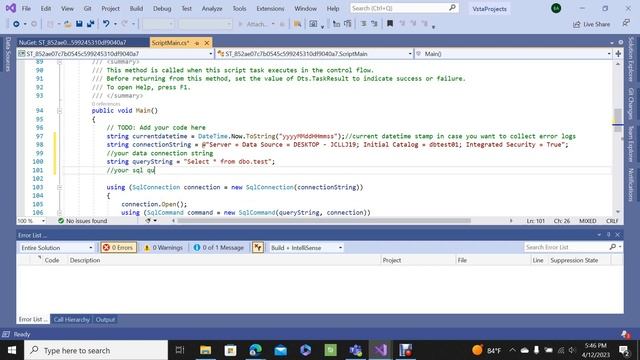Click the Navigate Backward toolbar icon

point(16,24)
